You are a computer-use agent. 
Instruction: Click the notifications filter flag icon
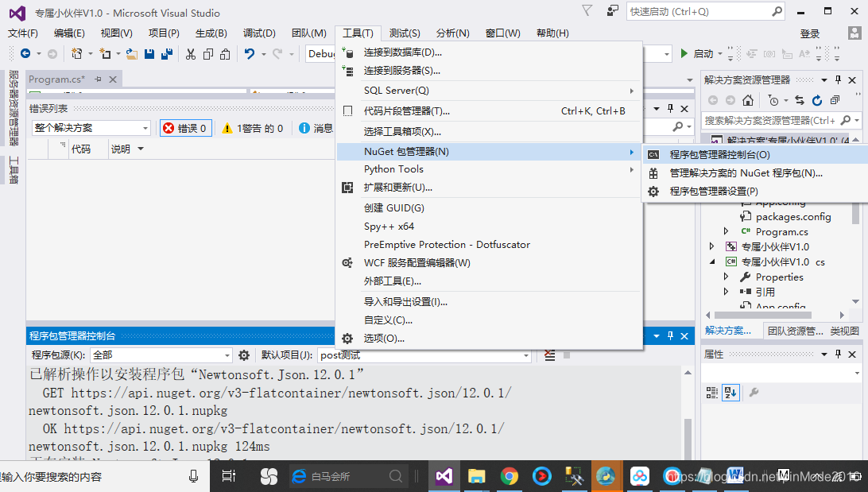pos(587,10)
